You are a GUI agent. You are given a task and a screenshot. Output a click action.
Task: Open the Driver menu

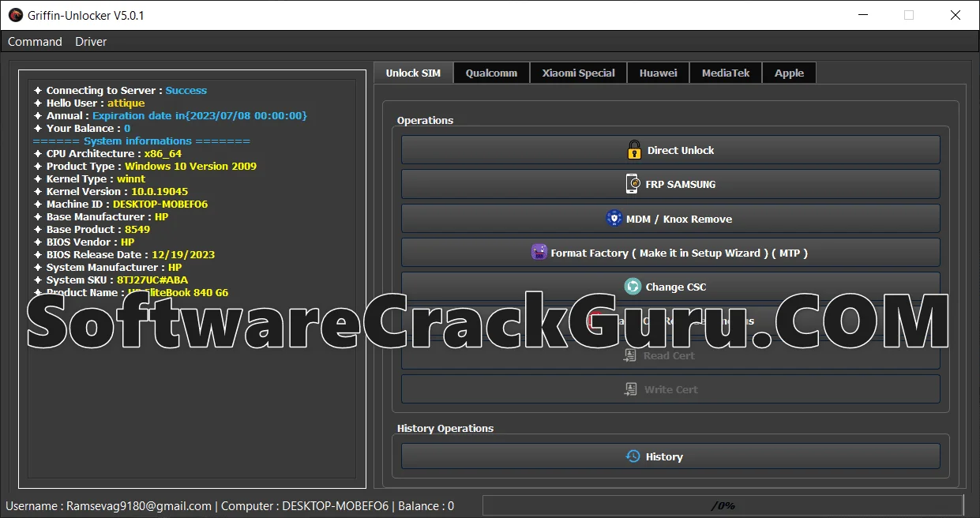click(x=91, y=42)
